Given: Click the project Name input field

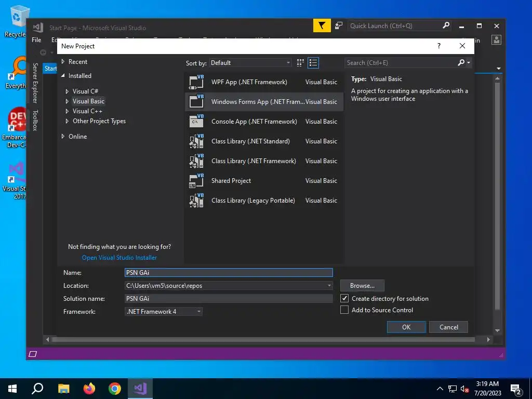Looking at the screenshot, I should click(229, 272).
